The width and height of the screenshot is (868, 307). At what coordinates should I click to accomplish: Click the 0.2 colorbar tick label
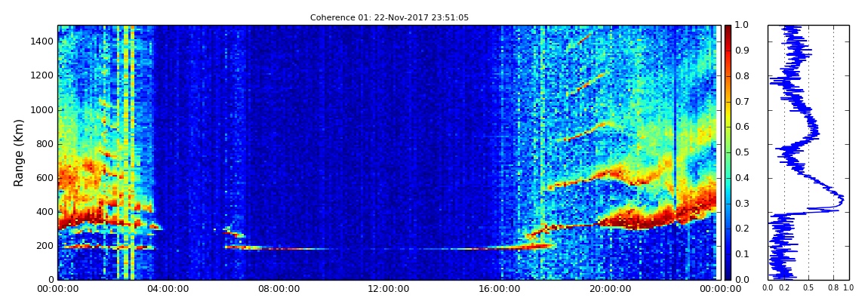coord(740,229)
